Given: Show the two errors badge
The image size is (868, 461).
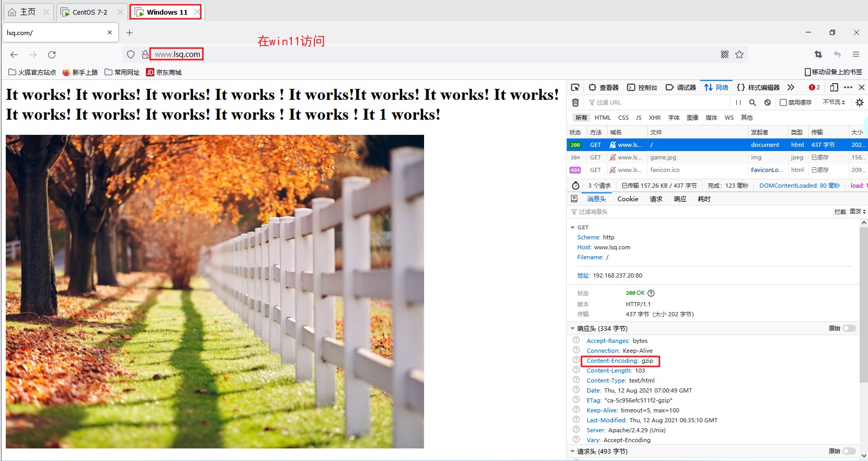Looking at the screenshot, I should point(814,87).
